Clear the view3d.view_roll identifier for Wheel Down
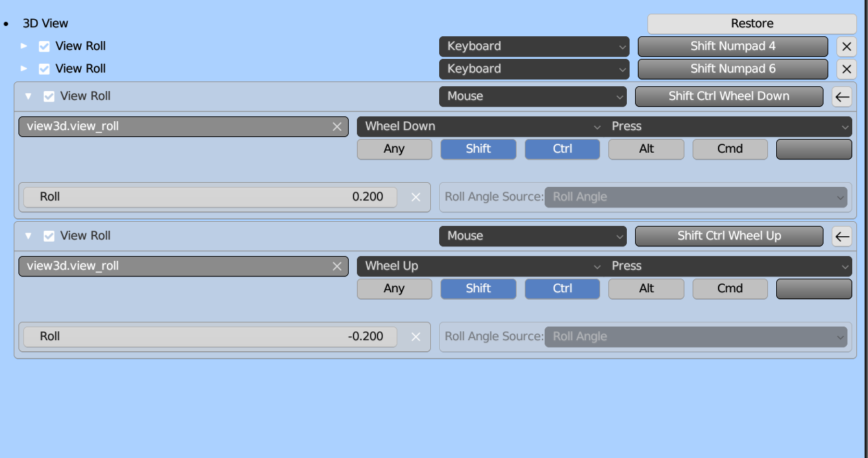The height and width of the screenshot is (458, 868). (x=336, y=127)
